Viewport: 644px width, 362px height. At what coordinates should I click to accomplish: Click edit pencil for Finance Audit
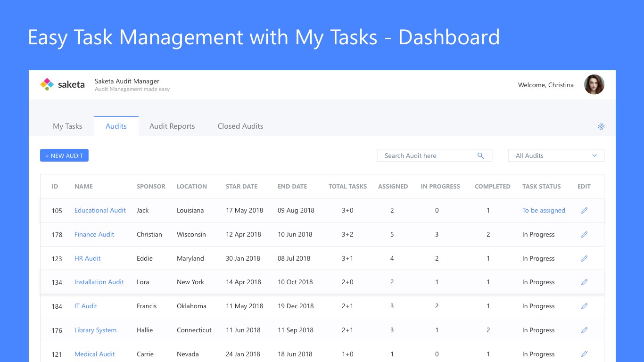click(x=584, y=234)
